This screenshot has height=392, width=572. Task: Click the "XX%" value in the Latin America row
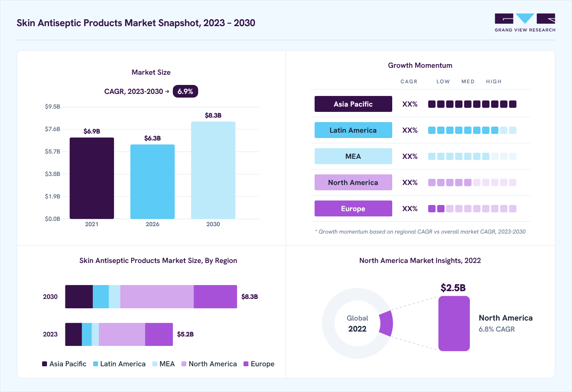pos(410,130)
